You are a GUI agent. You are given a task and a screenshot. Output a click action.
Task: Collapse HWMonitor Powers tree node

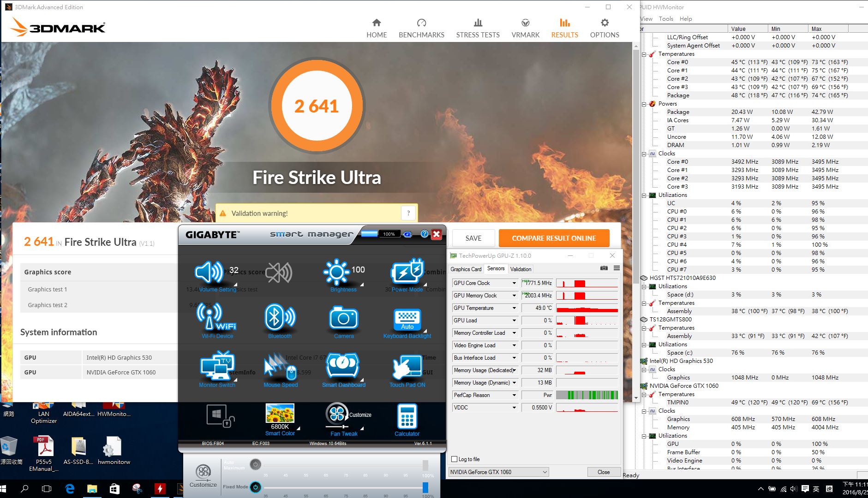pyautogui.click(x=644, y=104)
